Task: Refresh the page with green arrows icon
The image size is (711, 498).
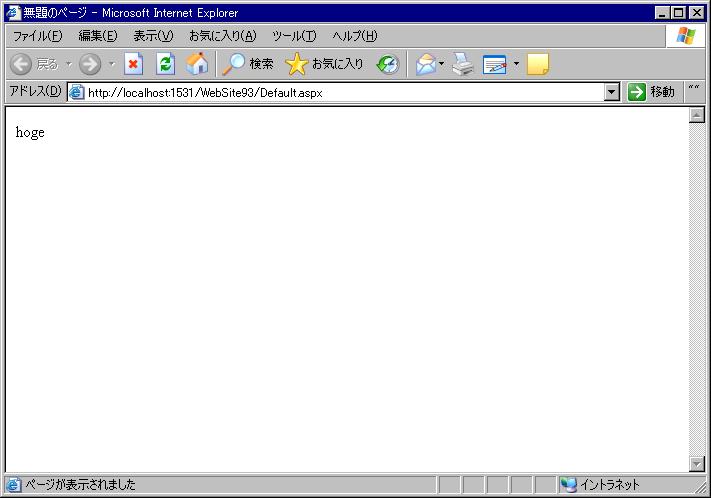Action: coord(165,64)
